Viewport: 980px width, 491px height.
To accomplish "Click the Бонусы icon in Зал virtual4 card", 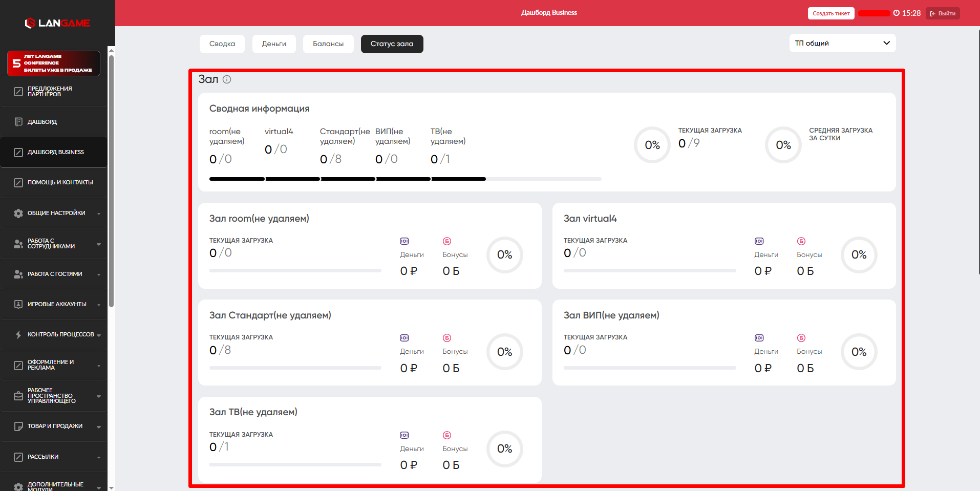I will tap(801, 241).
